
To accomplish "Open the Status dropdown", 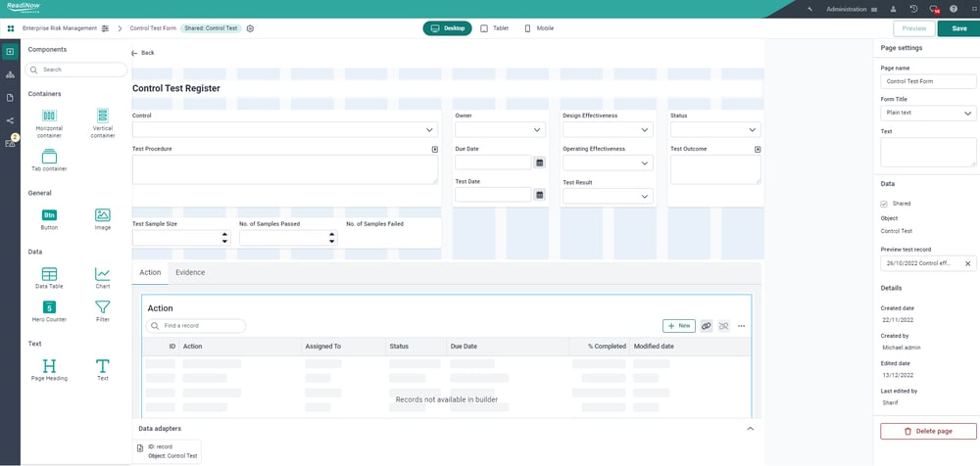I will tap(715, 130).
